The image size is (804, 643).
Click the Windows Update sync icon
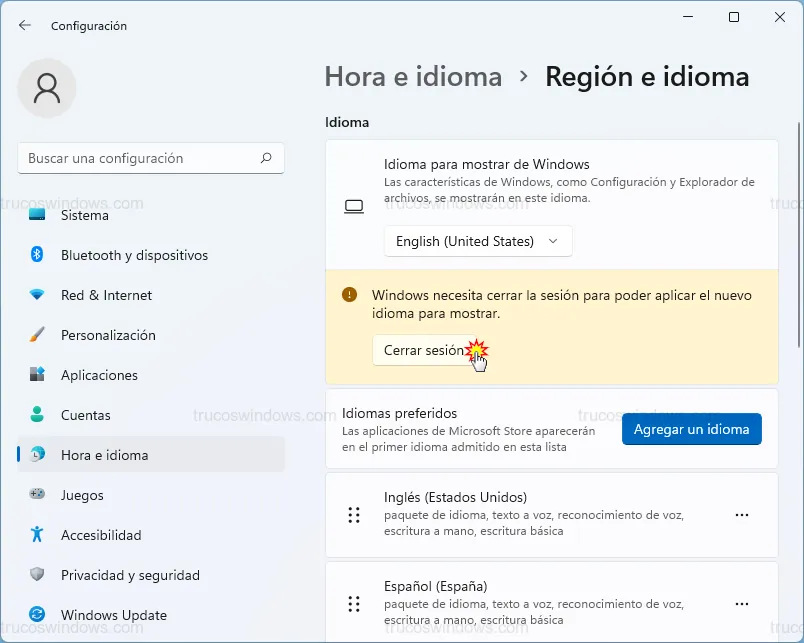pos(37,615)
